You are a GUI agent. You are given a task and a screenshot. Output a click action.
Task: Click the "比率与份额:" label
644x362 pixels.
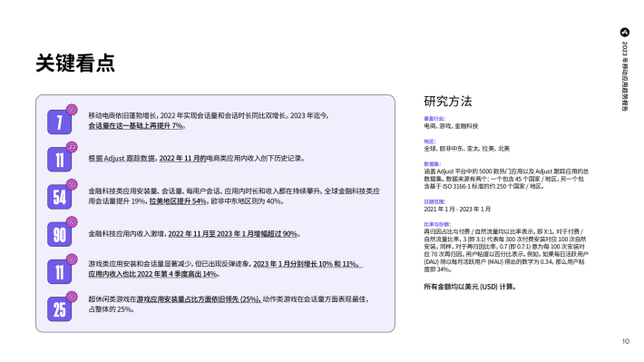[437, 224]
